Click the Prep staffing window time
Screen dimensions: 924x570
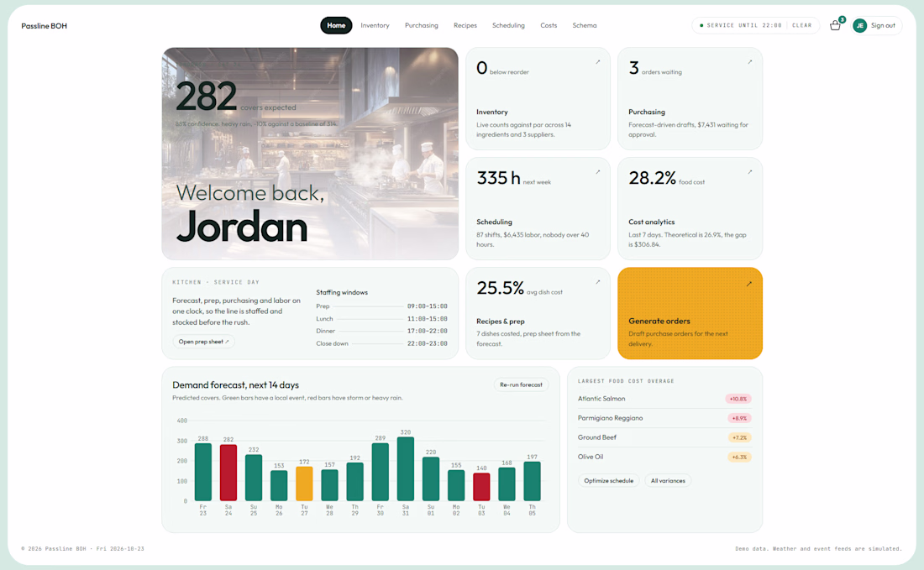coord(428,306)
